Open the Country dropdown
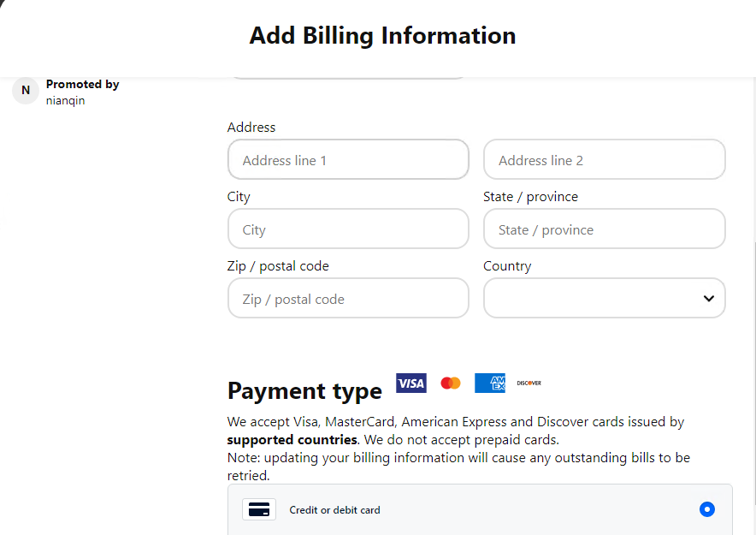The image size is (756, 535). [x=604, y=298]
